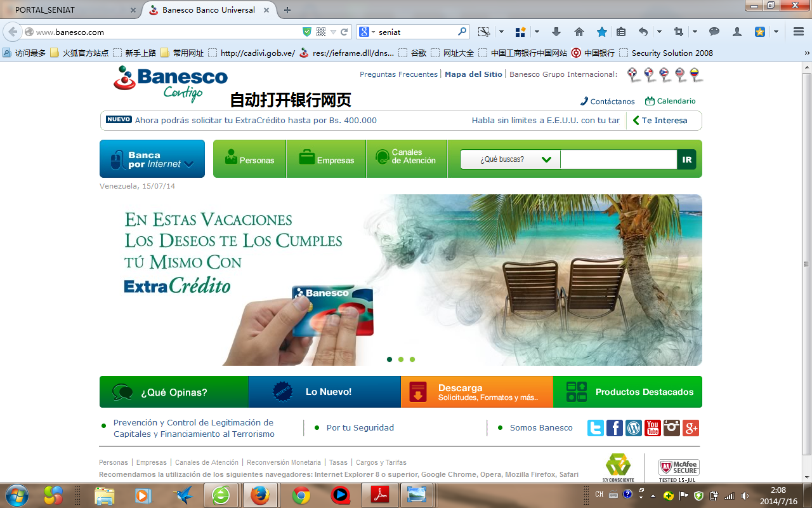Click the site search text field
Viewport: 812px width, 508px height.
pos(619,159)
